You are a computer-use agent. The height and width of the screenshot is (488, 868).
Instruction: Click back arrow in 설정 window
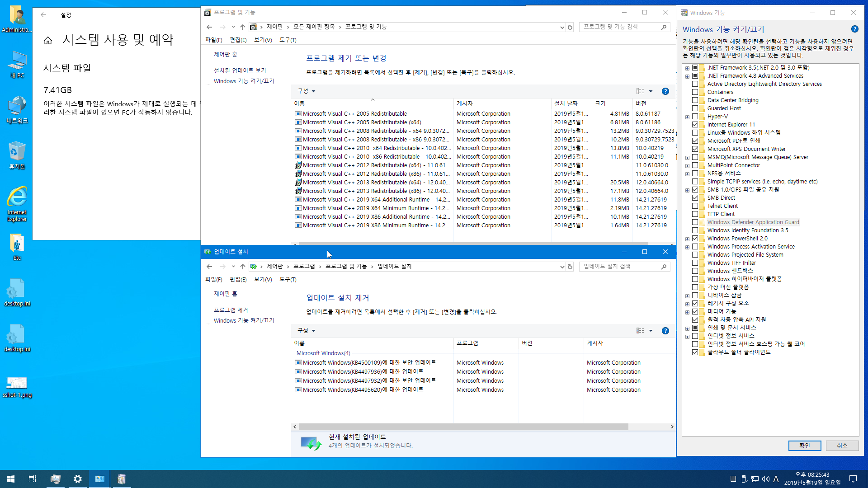coord(43,15)
